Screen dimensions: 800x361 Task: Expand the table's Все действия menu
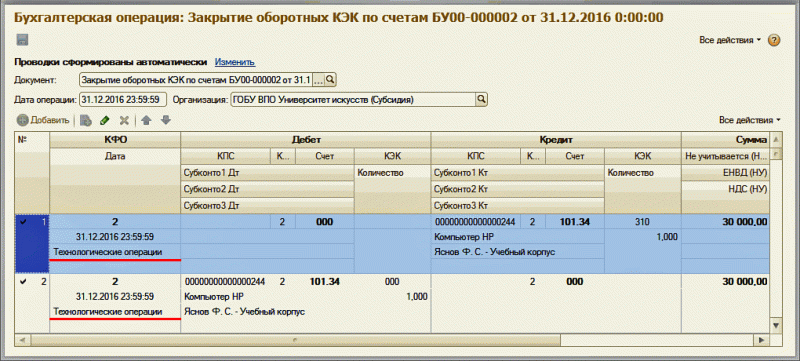[749, 120]
